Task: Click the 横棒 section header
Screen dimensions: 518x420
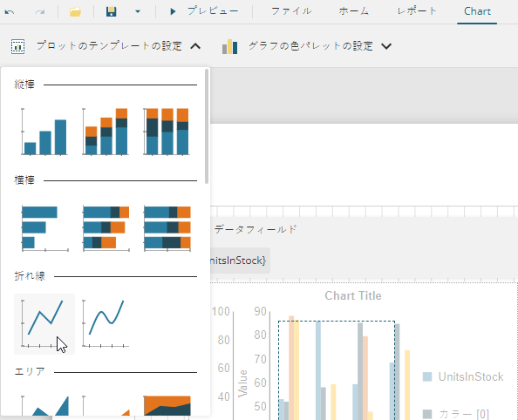Action: click(x=24, y=180)
